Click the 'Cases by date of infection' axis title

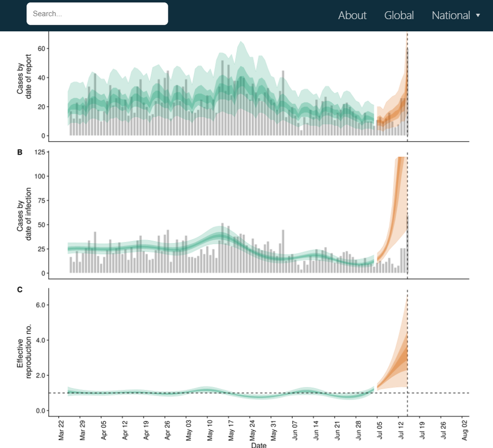pos(24,214)
